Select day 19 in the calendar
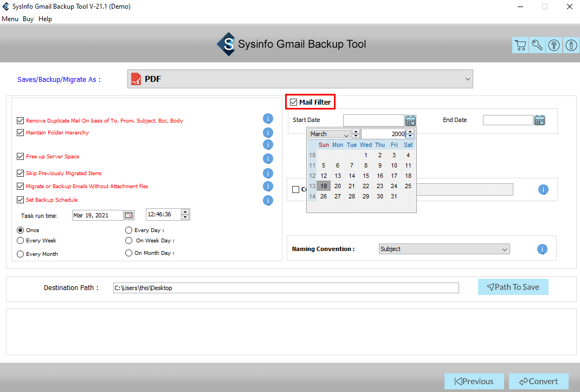Screen dimensions: 580x392 point(324,186)
